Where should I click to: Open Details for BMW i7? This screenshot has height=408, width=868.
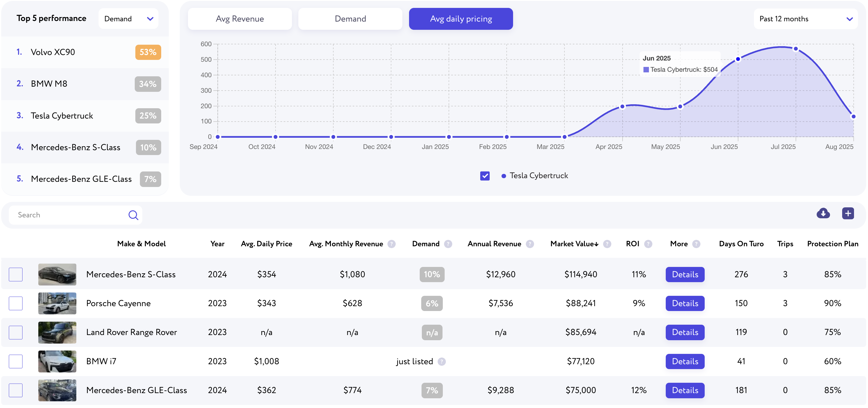click(x=685, y=361)
